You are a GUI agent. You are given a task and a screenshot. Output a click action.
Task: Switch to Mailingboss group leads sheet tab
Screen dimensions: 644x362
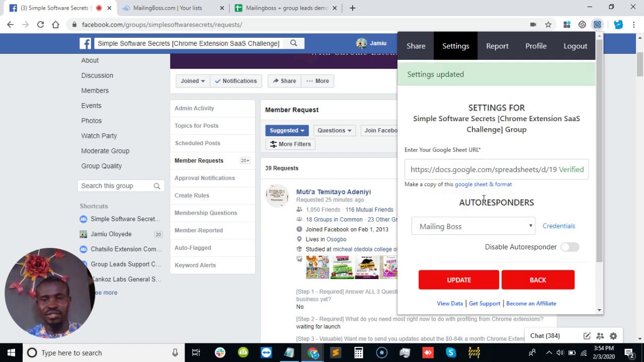click(x=286, y=8)
